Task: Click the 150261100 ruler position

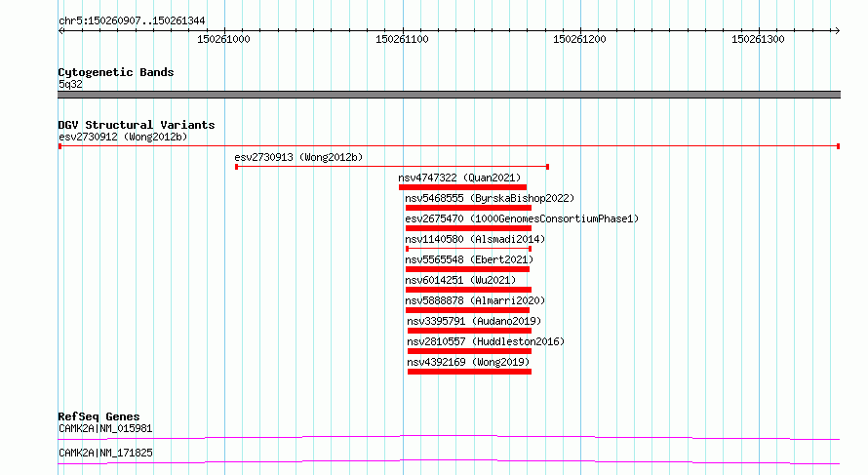Action: [x=402, y=39]
